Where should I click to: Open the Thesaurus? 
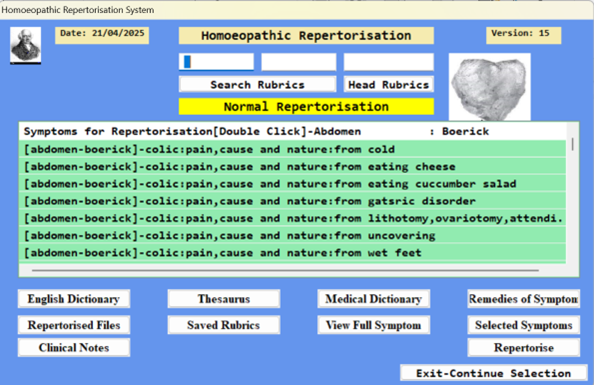coord(224,299)
